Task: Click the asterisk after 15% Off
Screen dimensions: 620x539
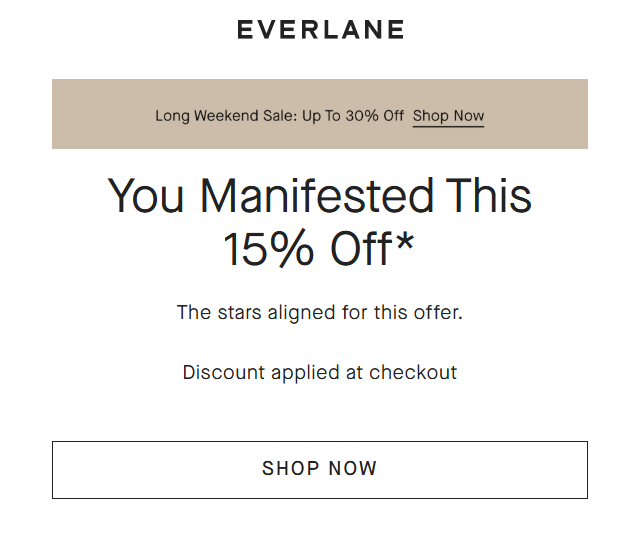Action: (x=405, y=241)
